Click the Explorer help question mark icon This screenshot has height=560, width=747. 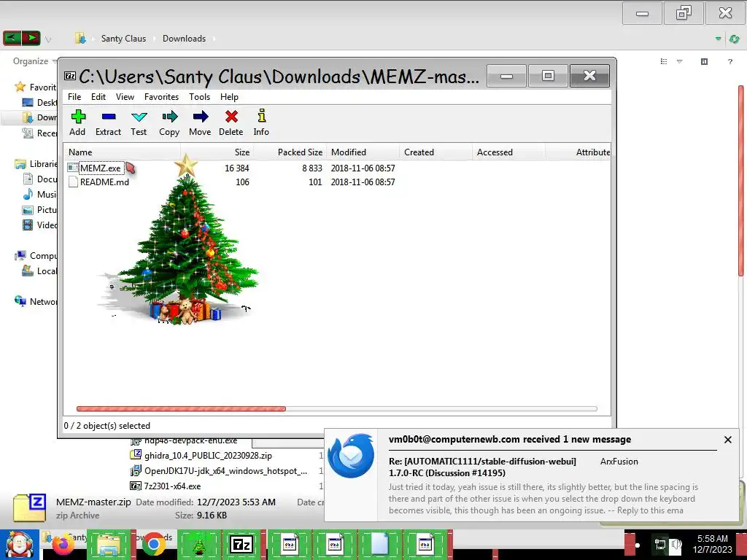729,61
